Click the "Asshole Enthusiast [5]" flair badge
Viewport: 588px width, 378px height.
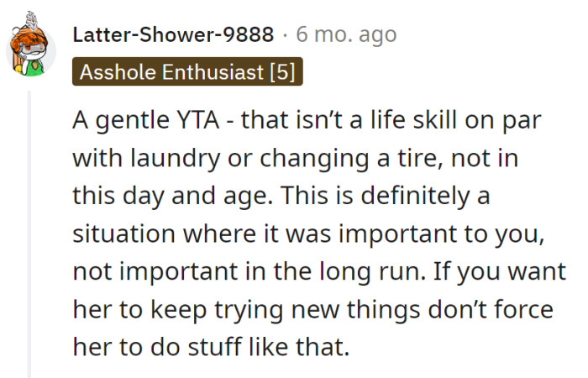[187, 71]
